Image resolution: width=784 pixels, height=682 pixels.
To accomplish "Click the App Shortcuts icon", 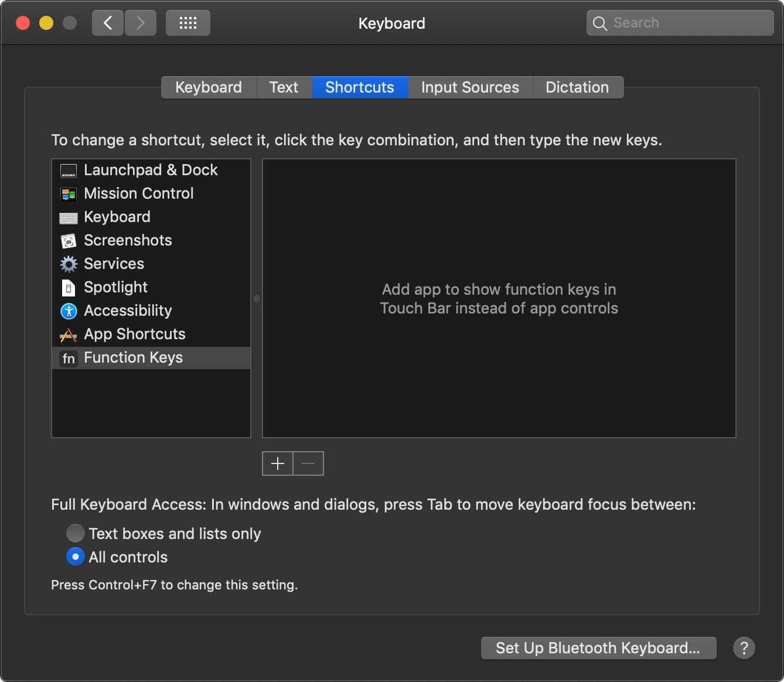I will [x=69, y=335].
